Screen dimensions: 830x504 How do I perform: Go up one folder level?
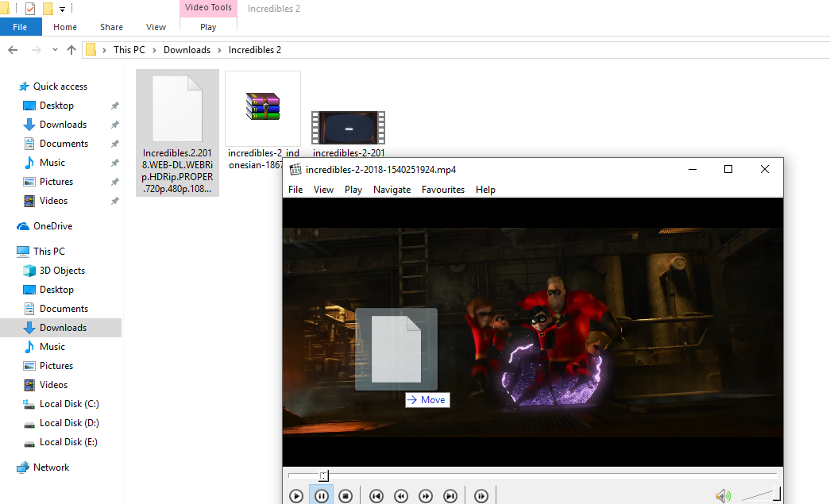click(x=71, y=50)
